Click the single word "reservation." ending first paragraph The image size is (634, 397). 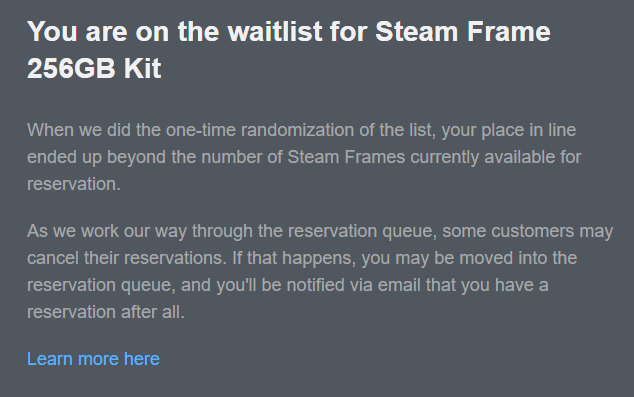[x=74, y=184]
